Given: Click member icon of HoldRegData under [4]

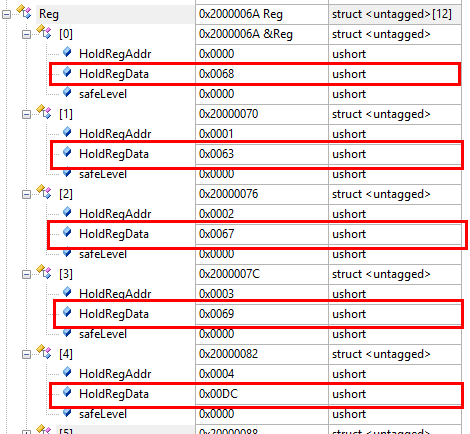Looking at the screenshot, I should tap(67, 392).
